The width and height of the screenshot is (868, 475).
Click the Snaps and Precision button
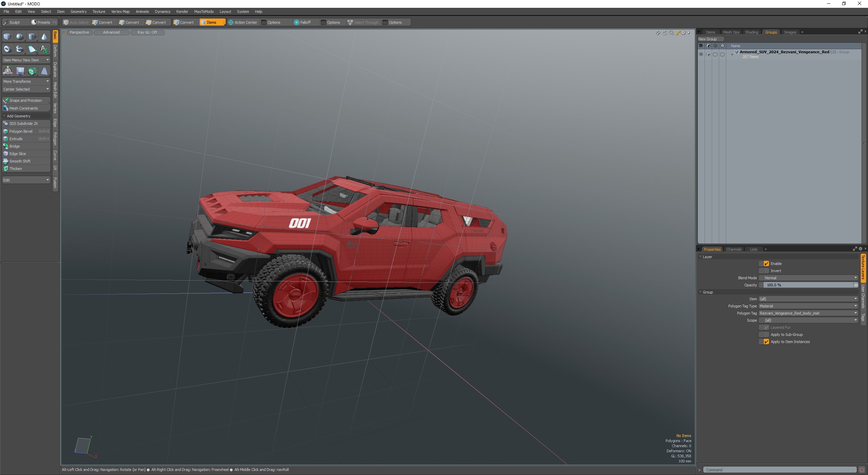click(x=26, y=100)
